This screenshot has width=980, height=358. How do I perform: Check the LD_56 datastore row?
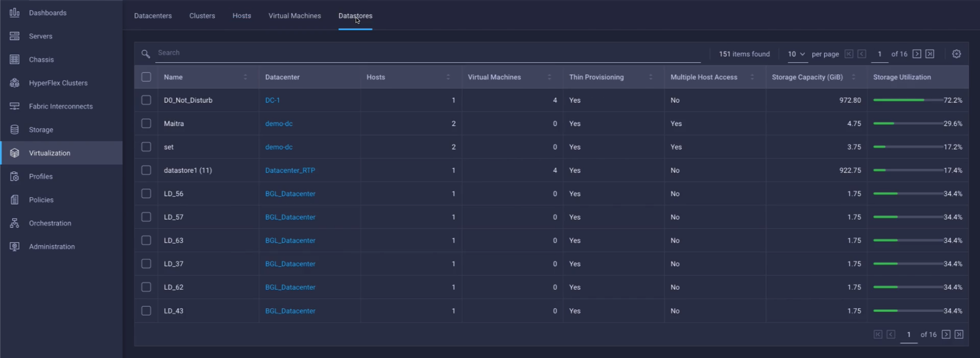tap(146, 194)
